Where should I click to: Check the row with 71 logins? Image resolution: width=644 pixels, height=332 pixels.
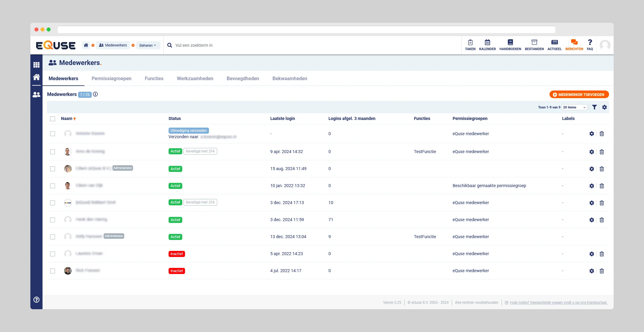(x=53, y=220)
